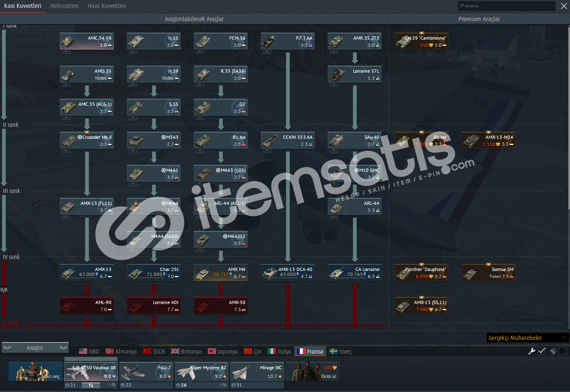Switch to the Helicopters tab
570x392 pixels.
tap(64, 6)
